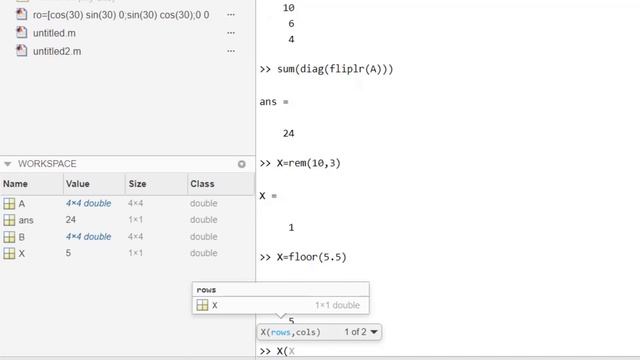Click the variable B matrix icon
Screen dimensions: 640x360
(x=9, y=237)
